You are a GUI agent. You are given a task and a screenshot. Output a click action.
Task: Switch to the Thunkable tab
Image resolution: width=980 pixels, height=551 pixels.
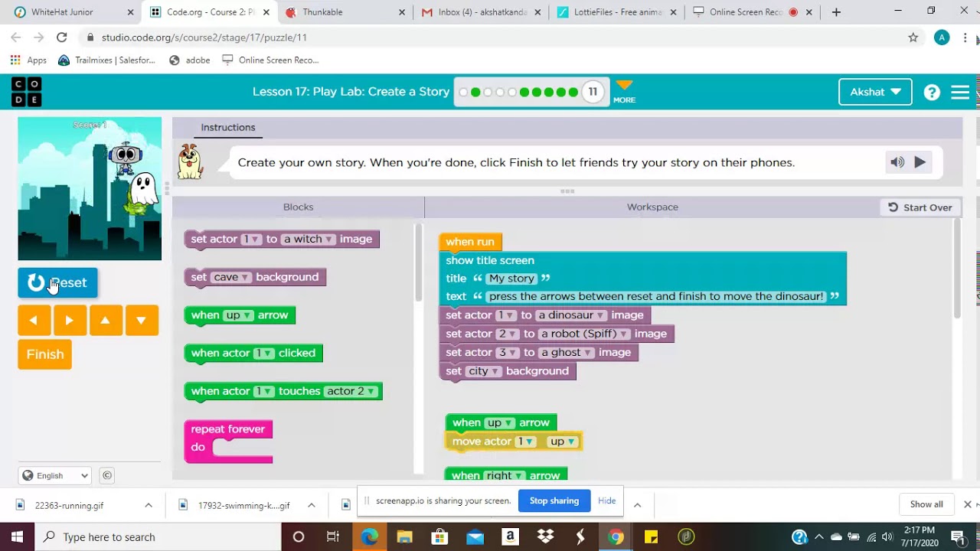[x=345, y=12]
